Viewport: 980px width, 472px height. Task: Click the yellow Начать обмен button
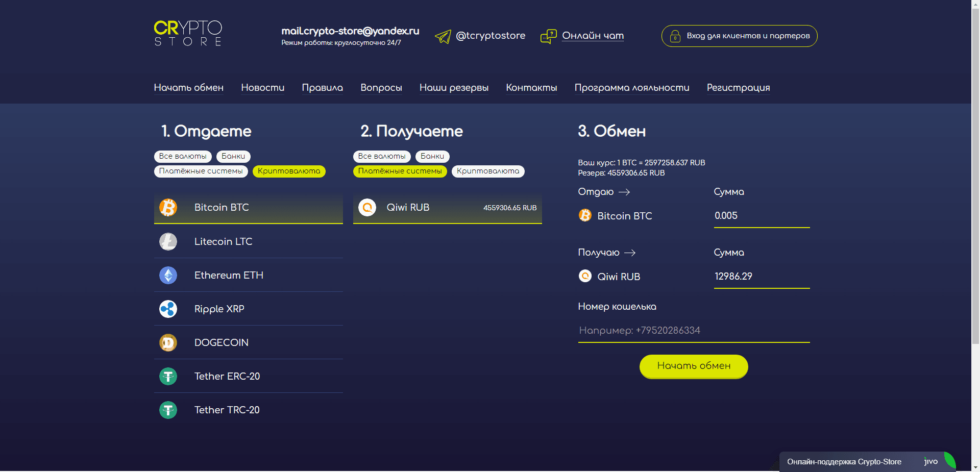click(x=694, y=366)
